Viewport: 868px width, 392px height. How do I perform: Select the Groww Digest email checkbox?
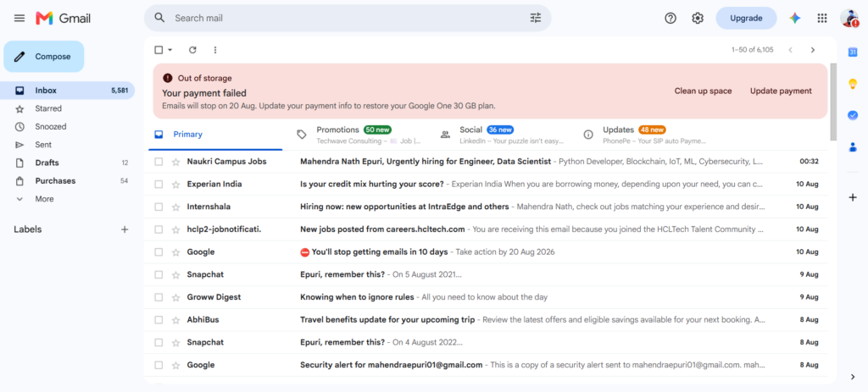pyautogui.click(x=159, y=297)
